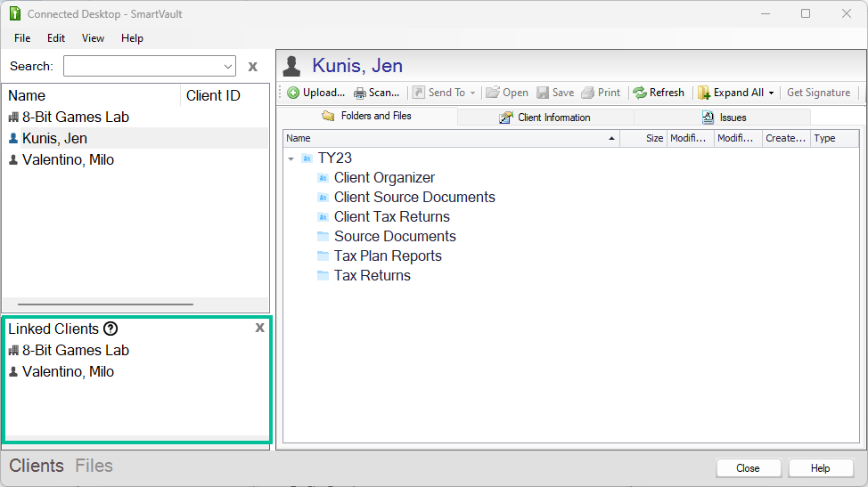This screenshot has height=487, width=868.
Task: Open linked client Valentino, Milo
Action: click(x=68, y=371)
